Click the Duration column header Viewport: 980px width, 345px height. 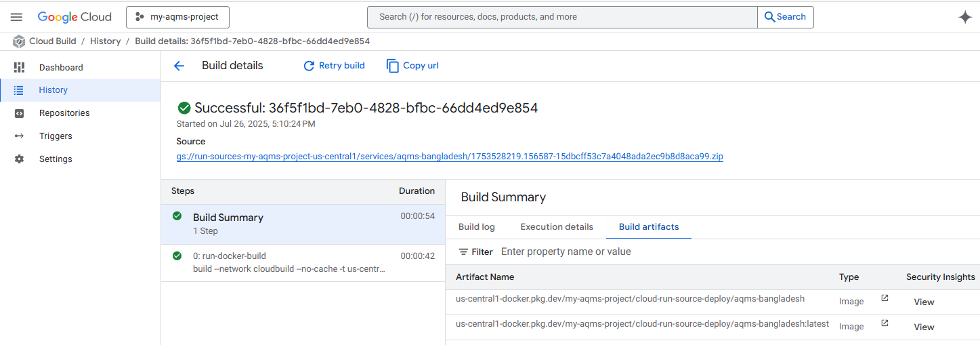(x=417, y=191)
